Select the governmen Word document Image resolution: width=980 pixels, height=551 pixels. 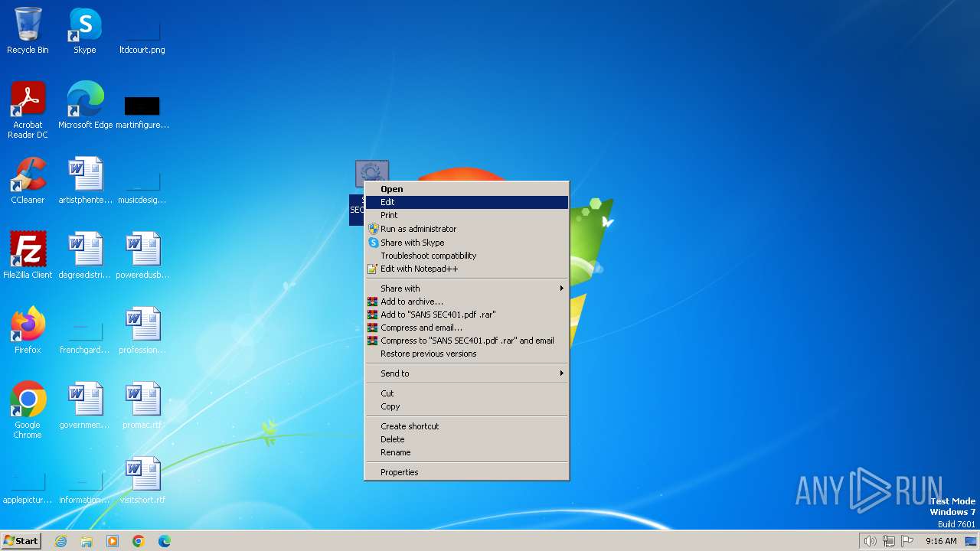(x=85, y=406)
